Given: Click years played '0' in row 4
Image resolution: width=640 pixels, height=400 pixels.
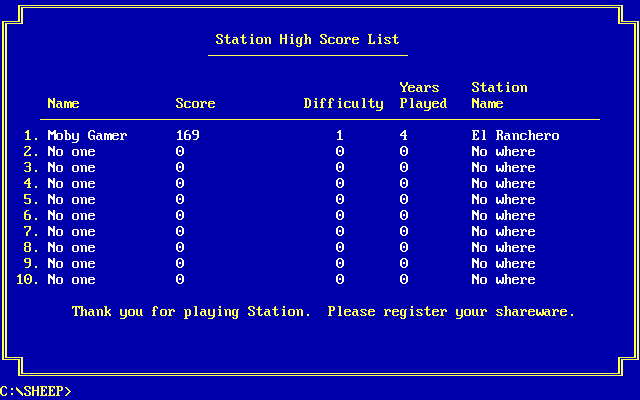Looking at the screenshot, I should [404, 183].
